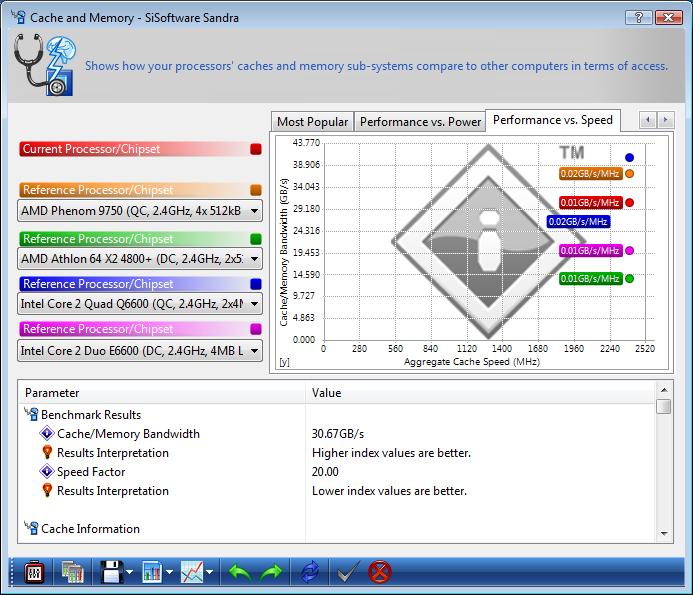Click the [y] axis toggle on chart
This screenshot has width=693, height=595.
pyautogui.click(x=285, y=362)
